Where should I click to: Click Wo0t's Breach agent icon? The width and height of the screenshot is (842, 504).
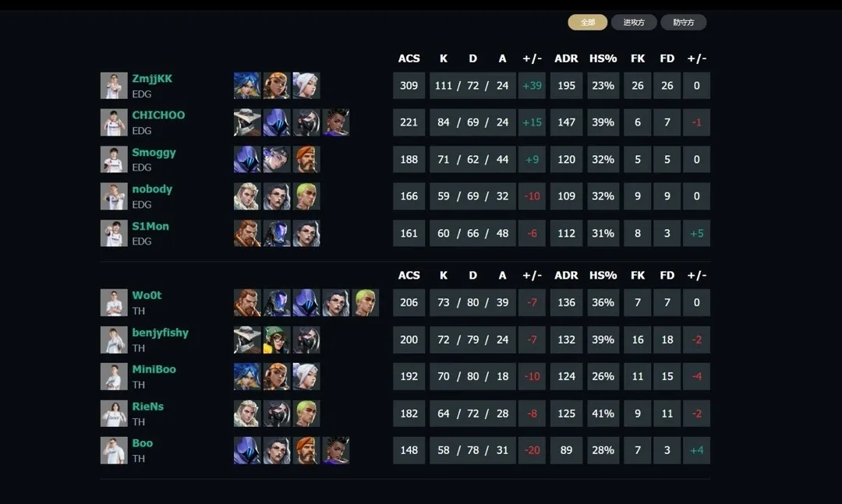[x=247, y=302]
